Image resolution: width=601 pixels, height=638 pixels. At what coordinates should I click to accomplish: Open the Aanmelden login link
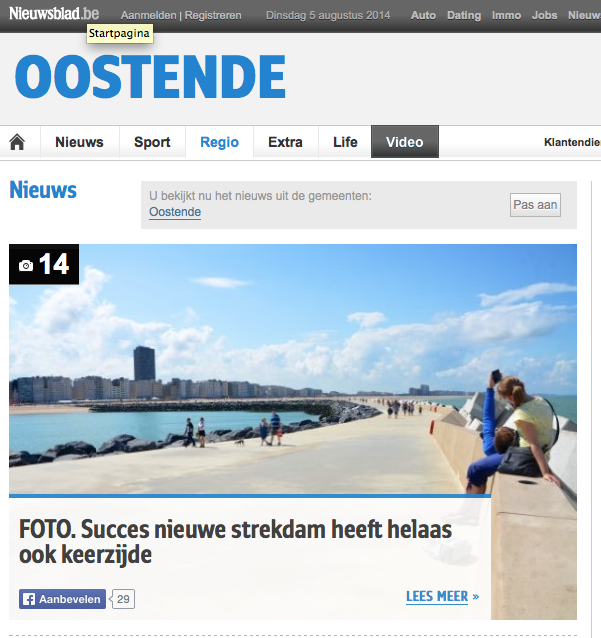[149, 15]
